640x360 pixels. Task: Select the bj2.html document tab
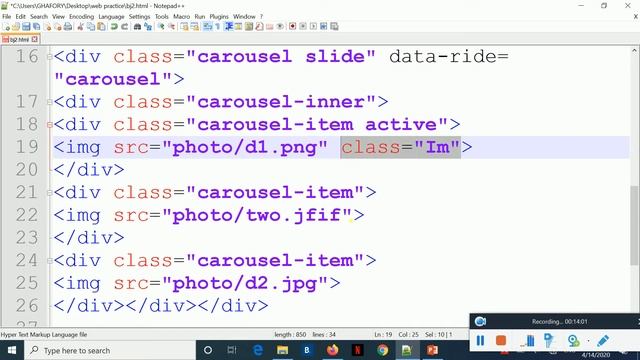pos(19,39)
